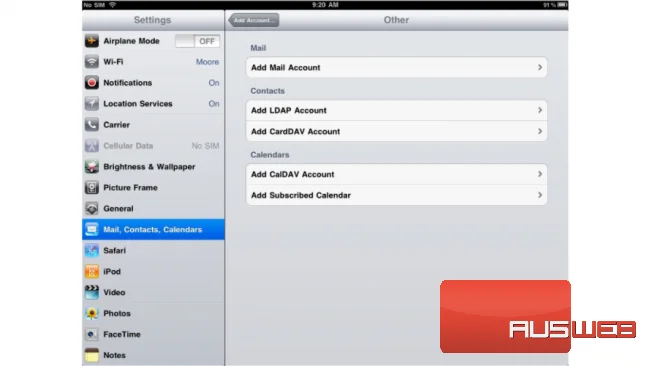Tap the Notes notepad icon
Viewport: 650px width, 366px height.
[x=92, y=355]
